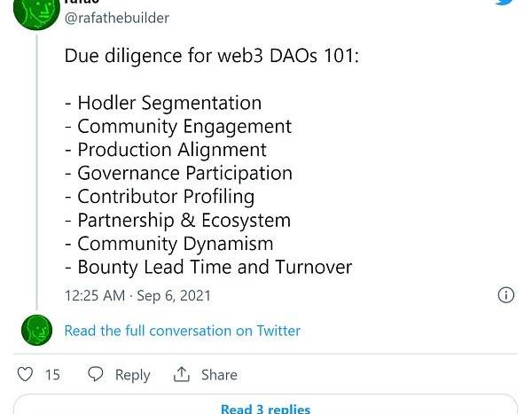Open the Twitter info circle icon
532x414 pixels.
click(x=505, y=295)
